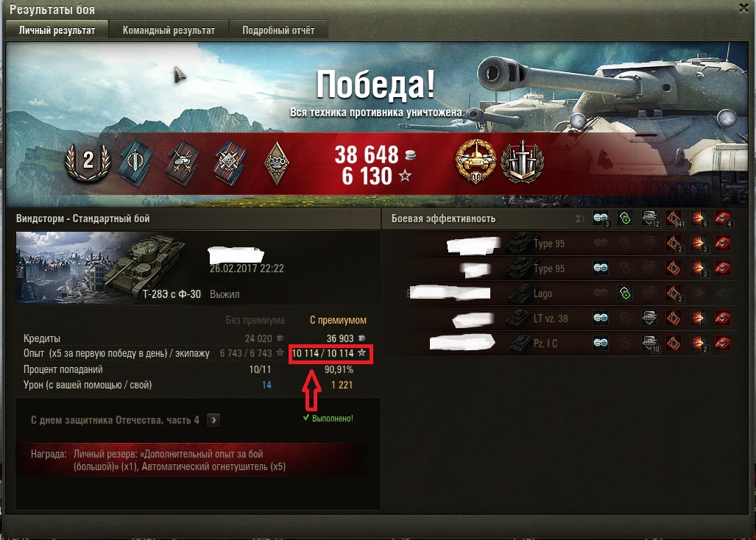Click the С премиумом column header
Screen dimensions: 756x540
click(338, 320)
